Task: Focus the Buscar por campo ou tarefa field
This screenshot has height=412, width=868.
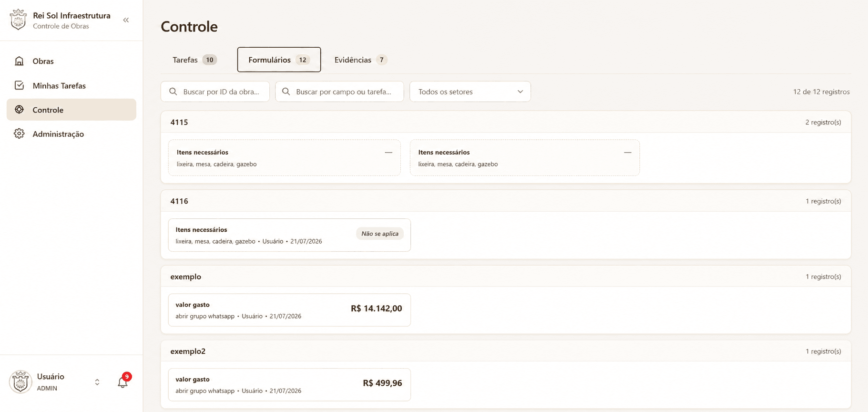Action: tap(339, 92)
